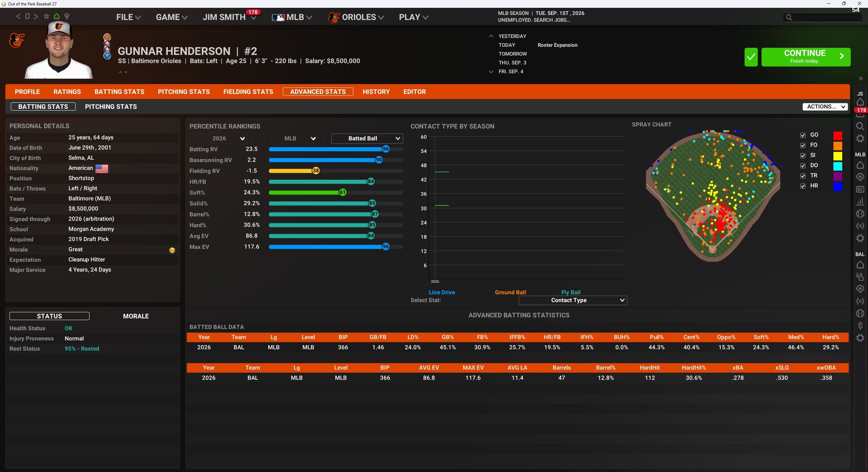Click the dollar sign finances sidebar icon
The width and height of the screenshot is (868, 472).
(860, 326)
